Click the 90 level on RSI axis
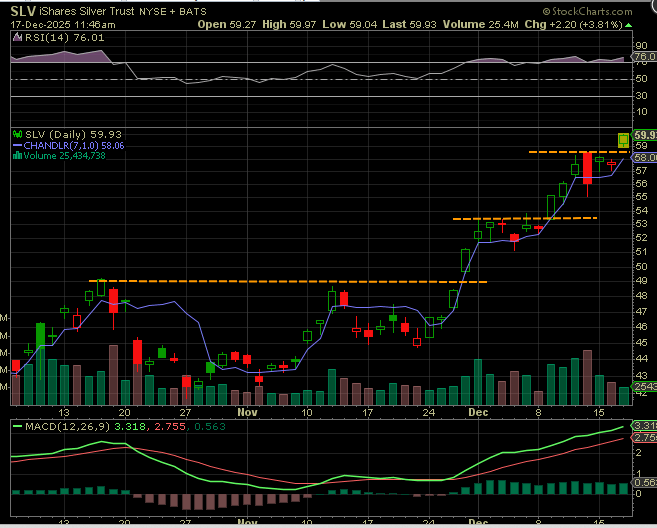This screenshot has width=657, height=528. point(641,46)
